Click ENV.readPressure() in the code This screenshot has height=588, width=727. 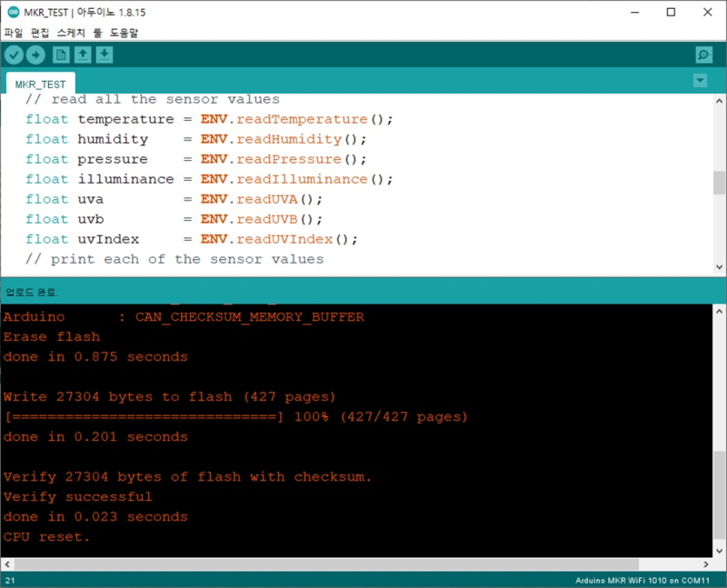click(284, 159)
